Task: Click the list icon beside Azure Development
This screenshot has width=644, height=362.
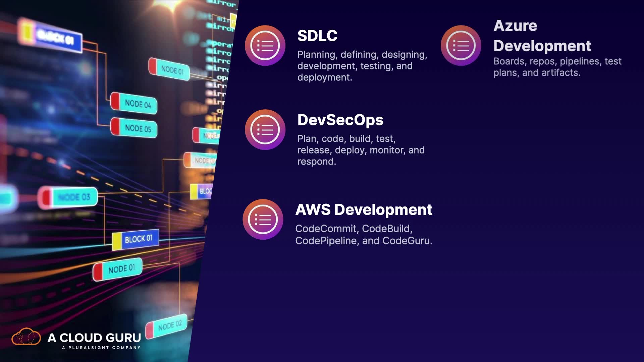Action: (461, 46)
